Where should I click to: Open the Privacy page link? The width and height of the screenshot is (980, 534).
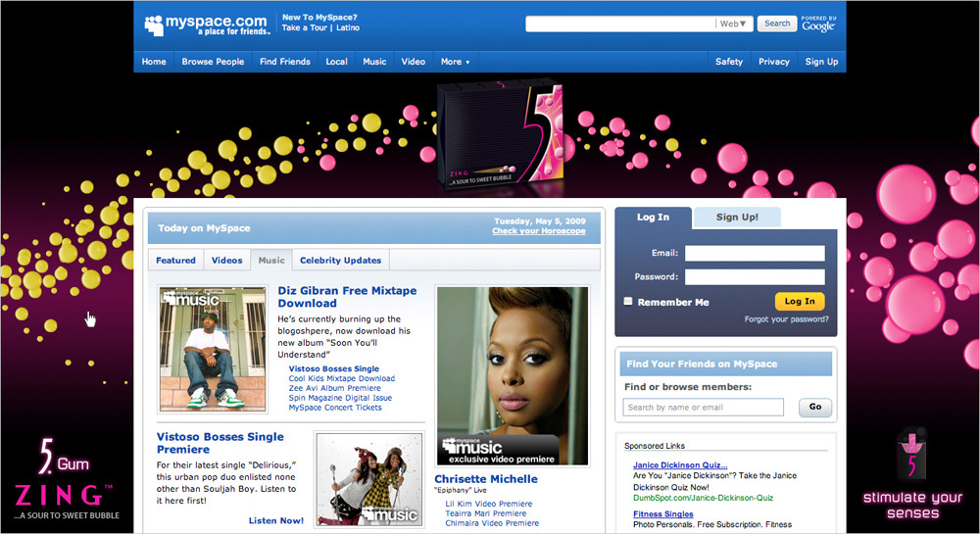[x=774, y=62]
